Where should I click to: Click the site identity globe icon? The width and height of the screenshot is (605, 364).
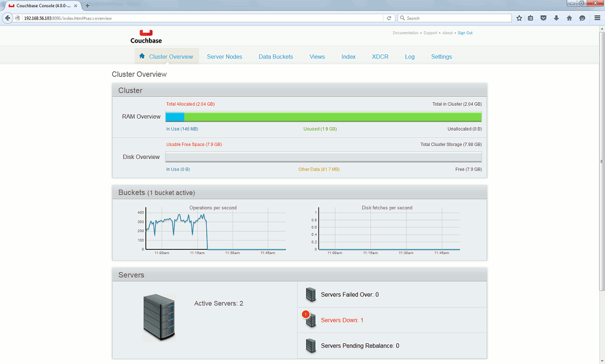(18, 18)
